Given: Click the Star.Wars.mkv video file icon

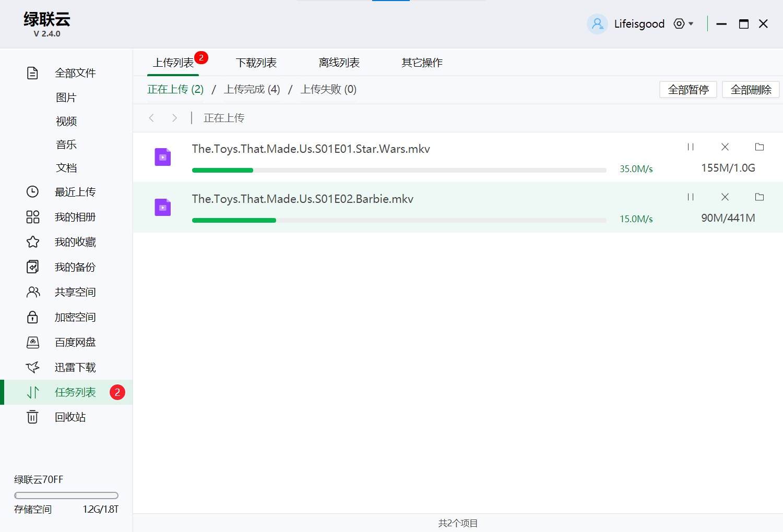Looking at the screenshot, I should [163, 157].
